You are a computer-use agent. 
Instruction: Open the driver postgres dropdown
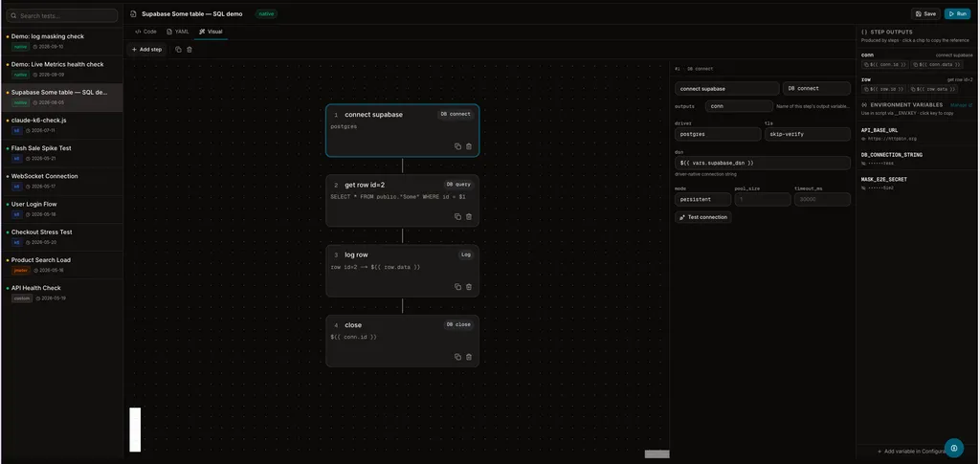pos(718,134)
